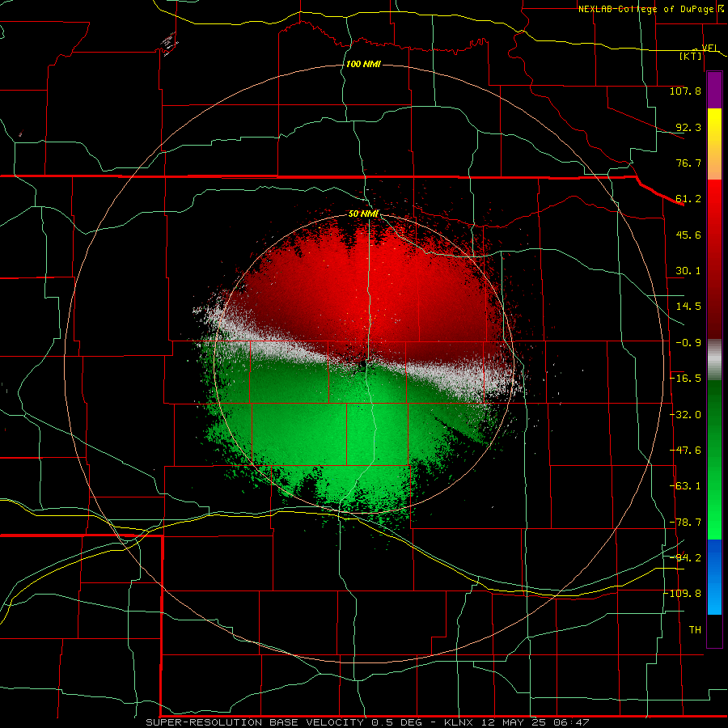The image size is (728, 728).
Task: Click the -63.1 scale value
Action: (685, 486)
